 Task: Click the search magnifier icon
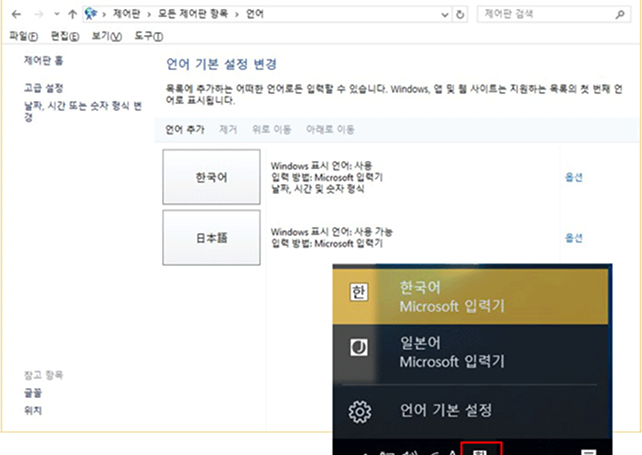[x=620, y=14]
